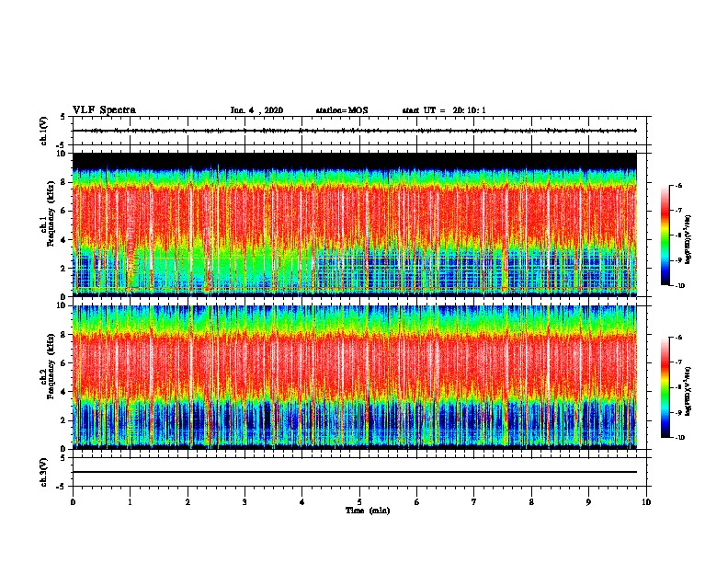728x563 pixels.
Task: Click the ch.1 spectrogram red band area
Action: click(354, 213)
